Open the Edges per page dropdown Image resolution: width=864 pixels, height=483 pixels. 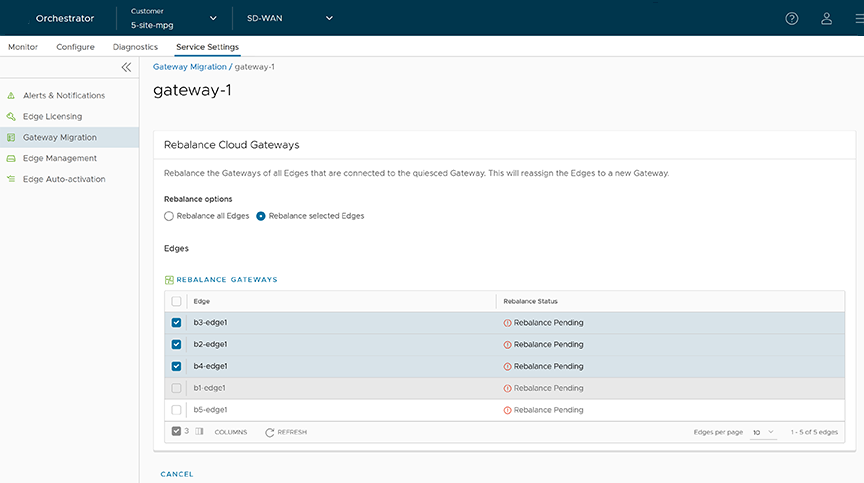click(763, 432)
